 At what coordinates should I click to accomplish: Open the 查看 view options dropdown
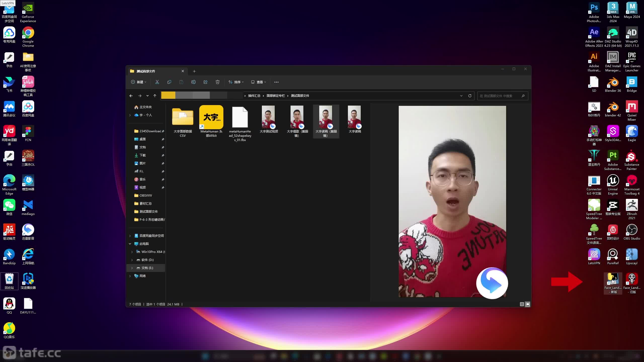[258, 82]
